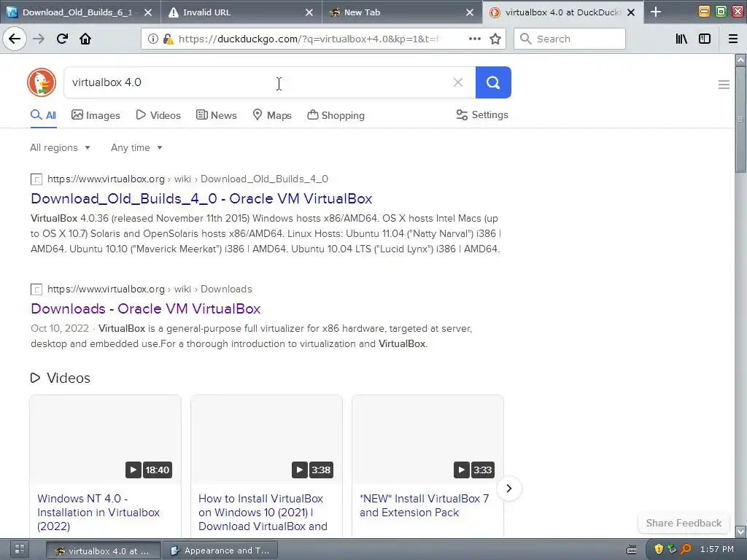Click the forward navigation arrow
The width and height of the screenshot is (747, 560).
pyautogui.click(x=39, y=39)
